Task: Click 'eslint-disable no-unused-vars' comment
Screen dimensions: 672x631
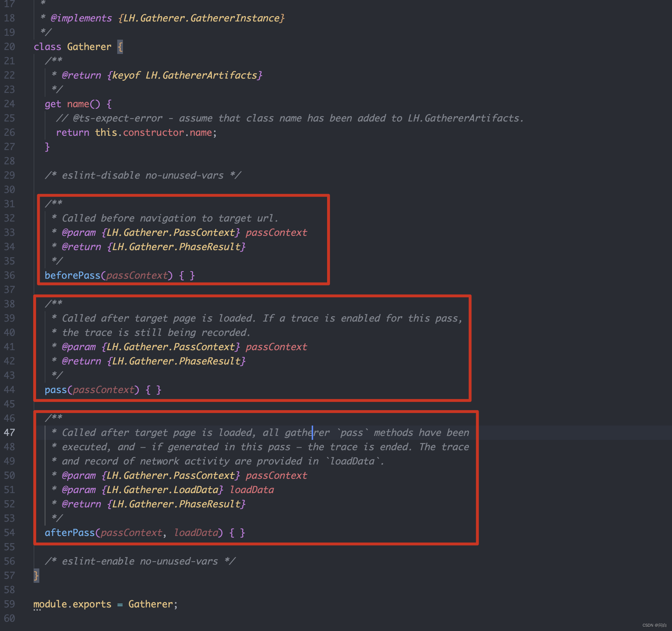Action: click(143, 175)
